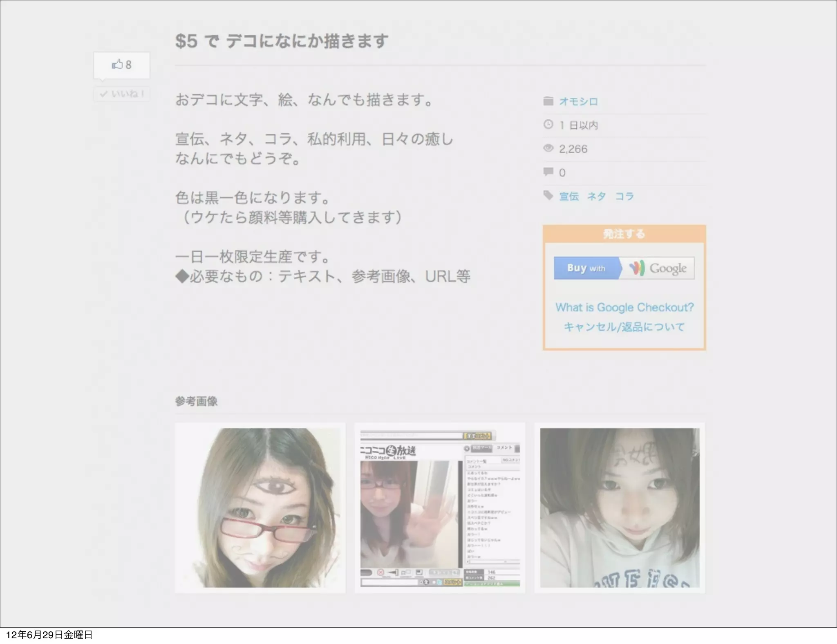Click the folder icon beside オモシロ
The width and height of the screenshot is (837, 644).
pos(548,101)
